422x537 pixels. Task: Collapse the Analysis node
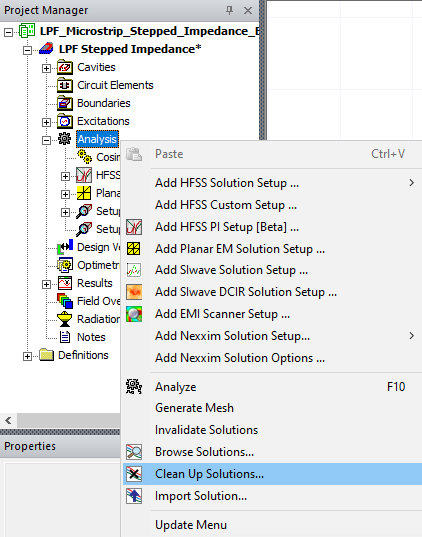click(46, 140)
